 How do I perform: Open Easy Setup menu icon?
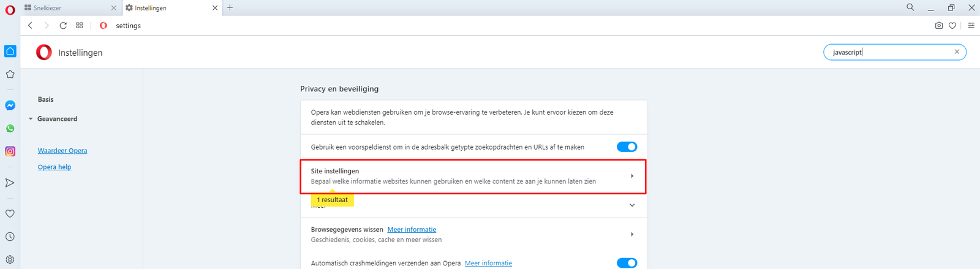coord(971,26)
